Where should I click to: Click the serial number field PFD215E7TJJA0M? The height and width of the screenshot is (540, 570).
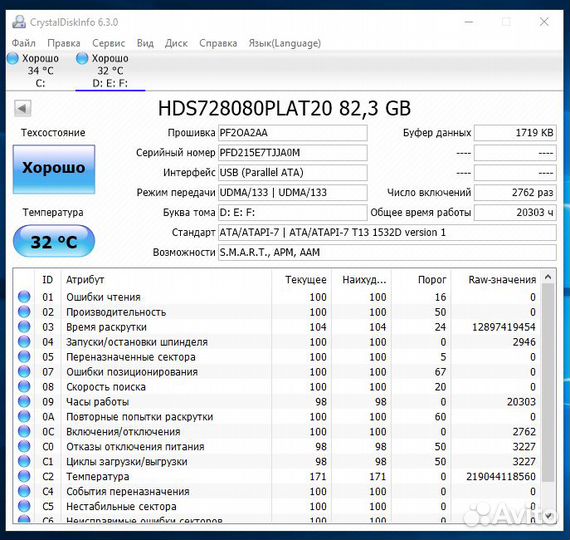point(293,153)
